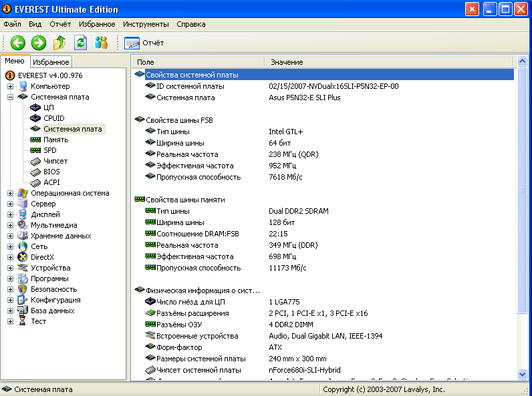Expand the Тест tree node
Viewport: 532px width, 396px height.
10,321
